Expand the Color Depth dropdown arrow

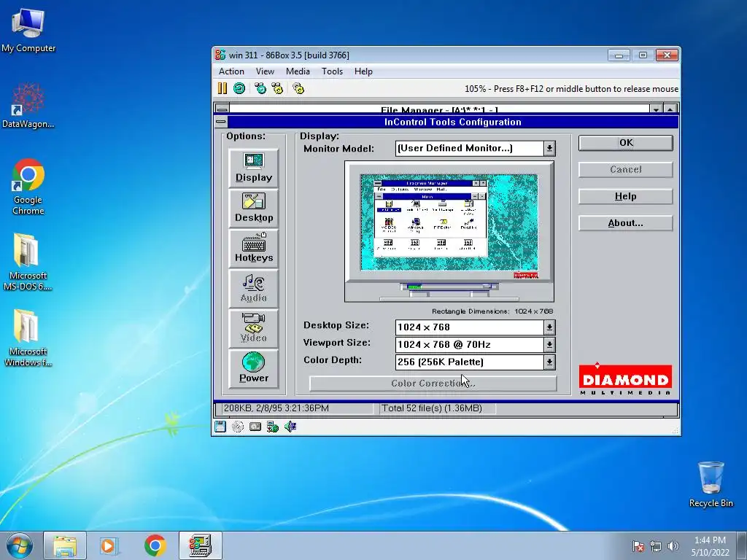549,362
